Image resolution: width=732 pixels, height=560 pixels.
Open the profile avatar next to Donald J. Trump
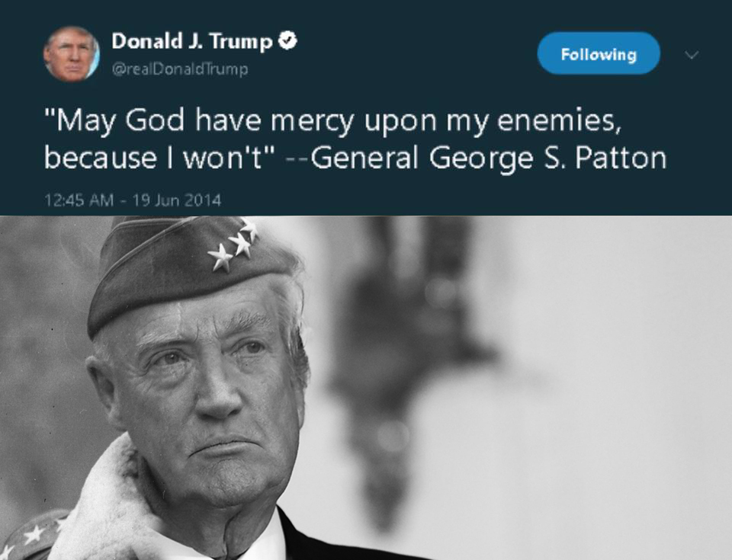pyautogui.click(x=72, y=54)
